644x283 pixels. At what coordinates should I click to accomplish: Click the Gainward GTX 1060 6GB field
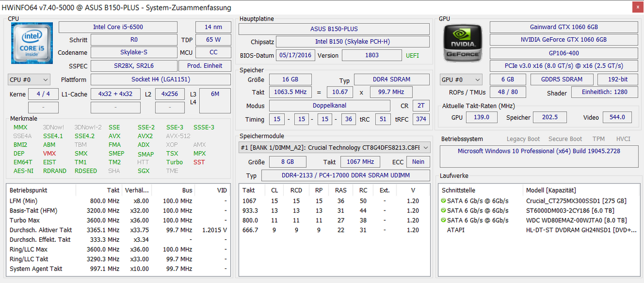click(x=563, y=27)
